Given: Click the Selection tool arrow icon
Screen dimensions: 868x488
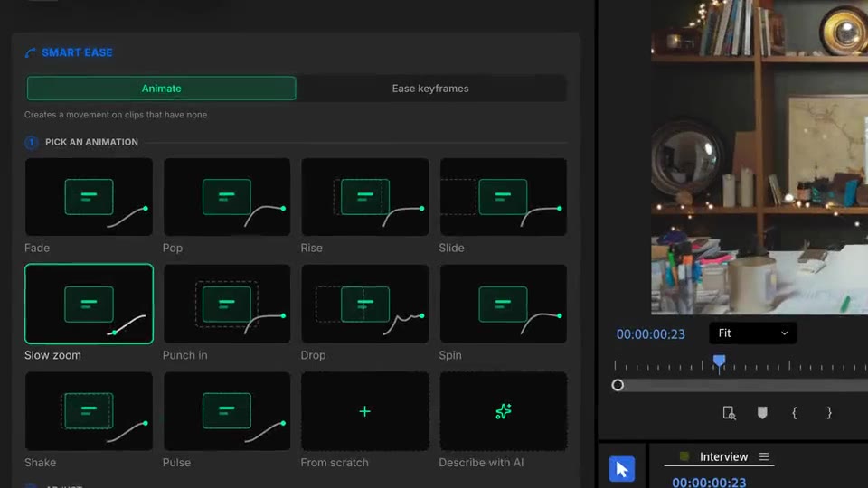Looking at the screenshot, I should click(622, 469).
